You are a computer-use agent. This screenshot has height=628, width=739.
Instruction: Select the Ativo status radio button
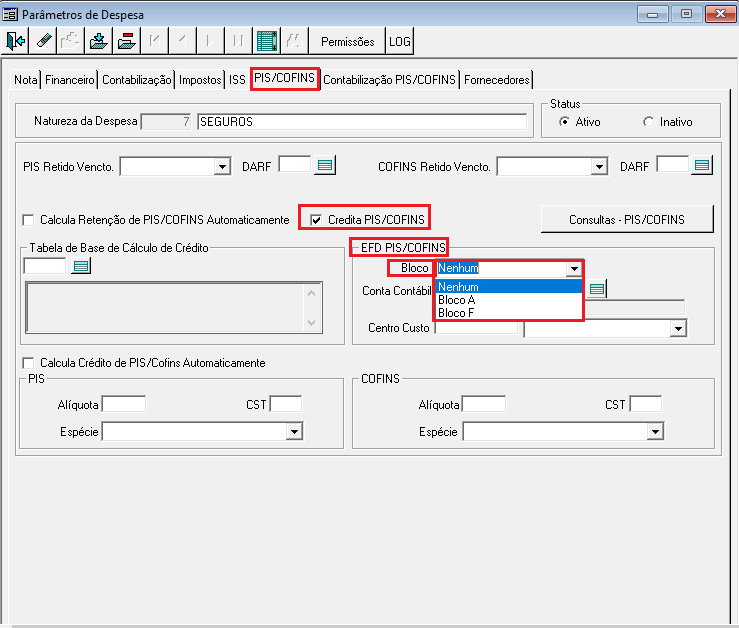(564, 122)
